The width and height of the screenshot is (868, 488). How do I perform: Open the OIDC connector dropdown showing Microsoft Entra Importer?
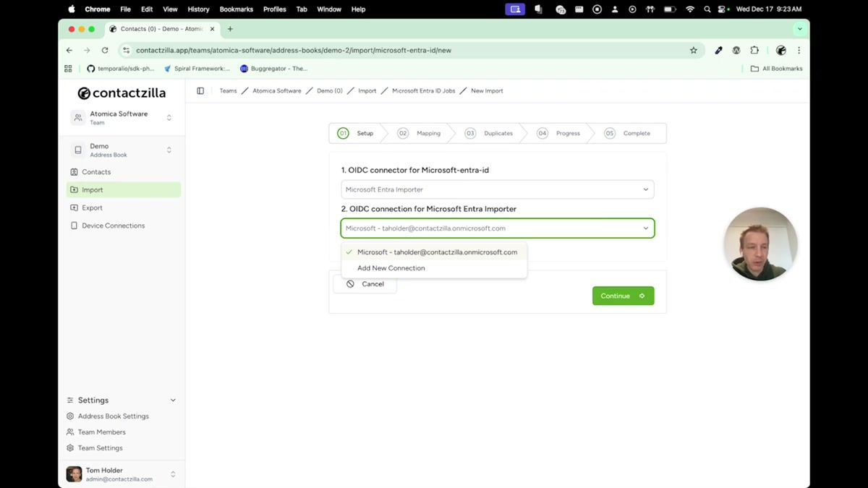pos(497,189)
